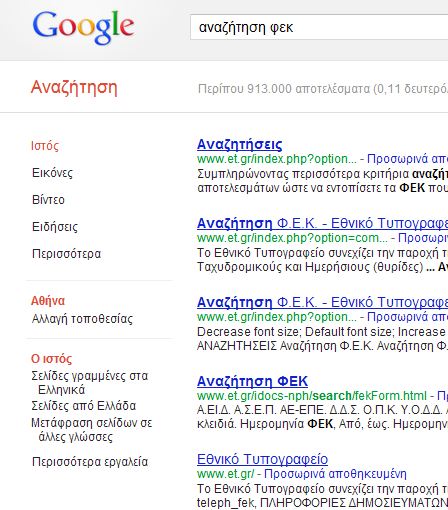Open the Εθνικό Τυπογραφείο homepage result

[x=262, y=459]
